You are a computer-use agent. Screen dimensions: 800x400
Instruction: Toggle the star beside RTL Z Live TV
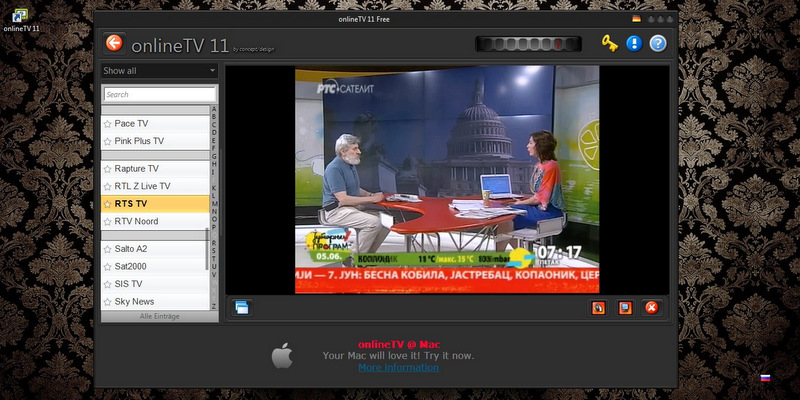tap(107, 187)
